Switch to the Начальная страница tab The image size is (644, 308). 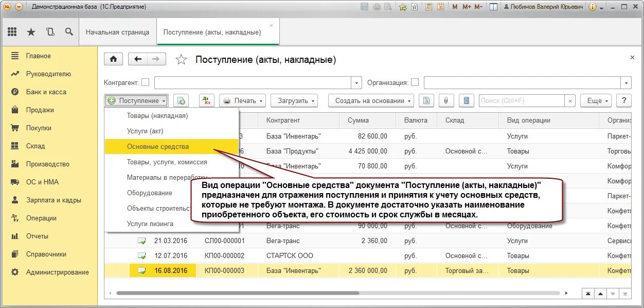118,32
